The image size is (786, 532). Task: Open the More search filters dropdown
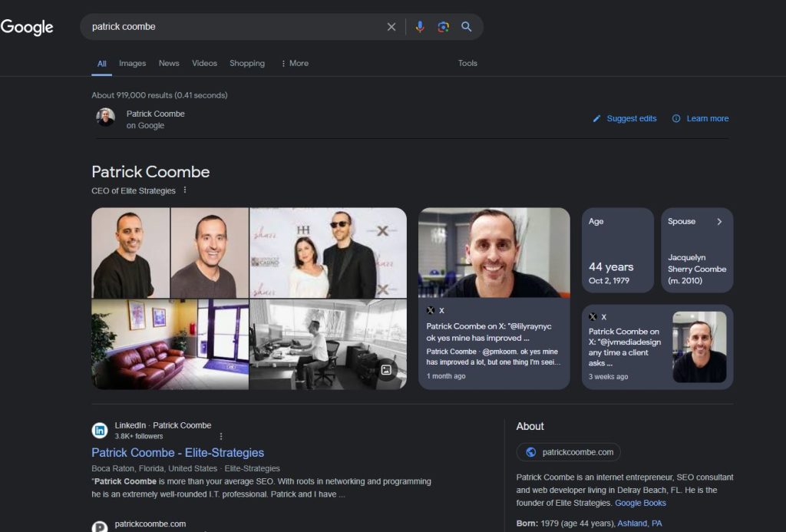(295, 63)
